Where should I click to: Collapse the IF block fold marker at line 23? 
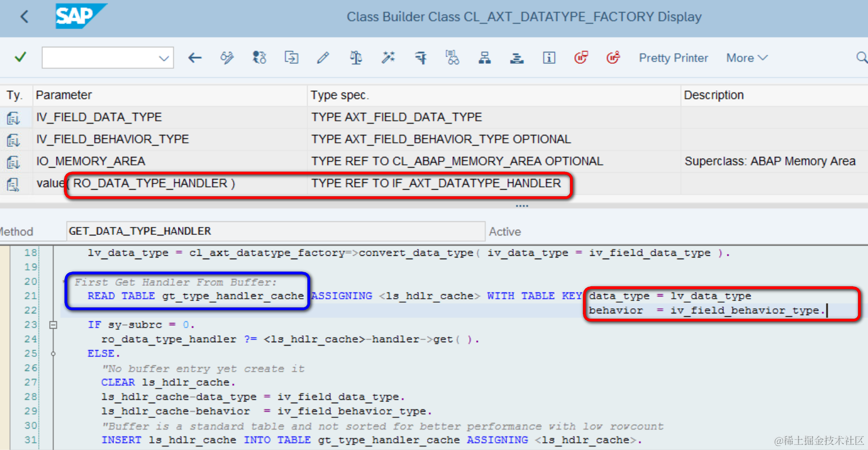click(x=53, y=325)
